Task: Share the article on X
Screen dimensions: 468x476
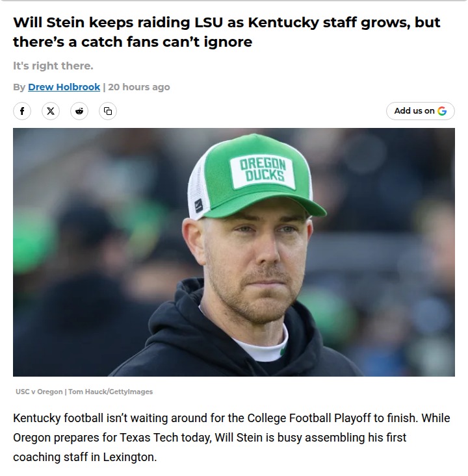Action: click(51, 111)
